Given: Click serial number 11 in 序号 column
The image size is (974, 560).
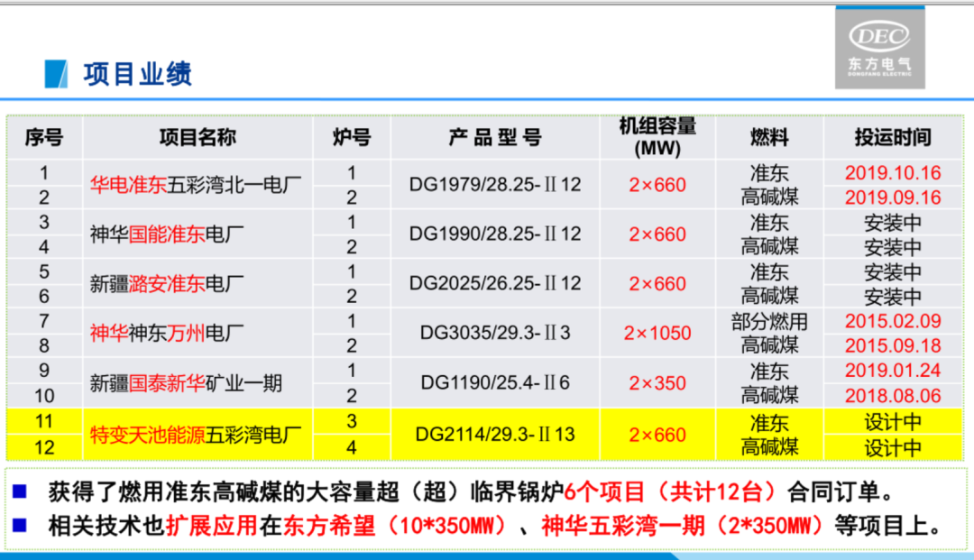Looking at the screenshot, I should (x=44, y=421).
